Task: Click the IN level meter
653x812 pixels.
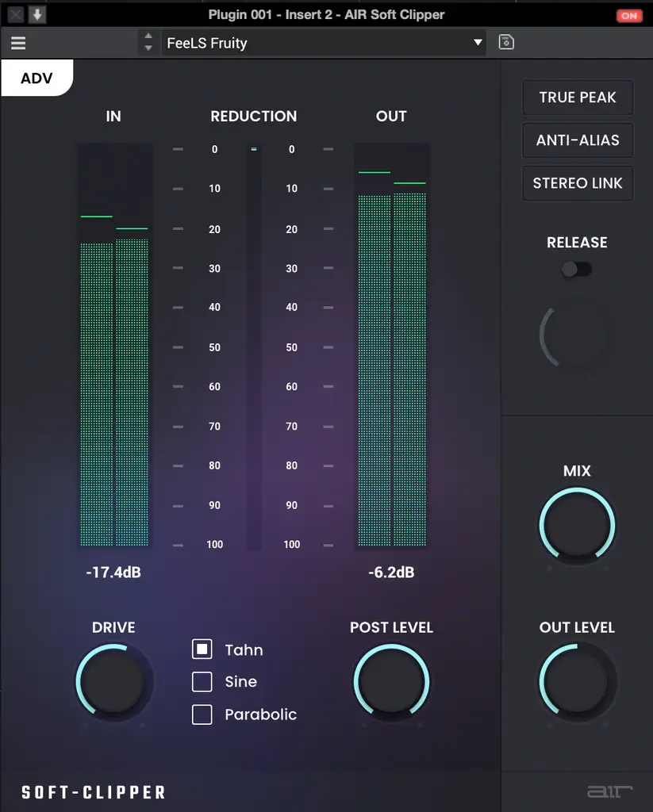Action: (x=114, y=346)
